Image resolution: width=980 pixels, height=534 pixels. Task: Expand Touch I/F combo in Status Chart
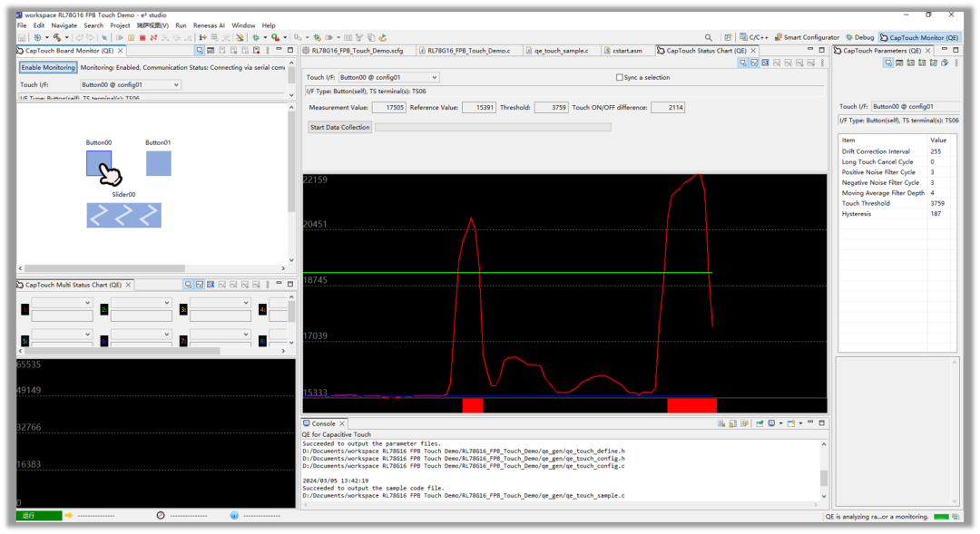[x=434, y=78]
